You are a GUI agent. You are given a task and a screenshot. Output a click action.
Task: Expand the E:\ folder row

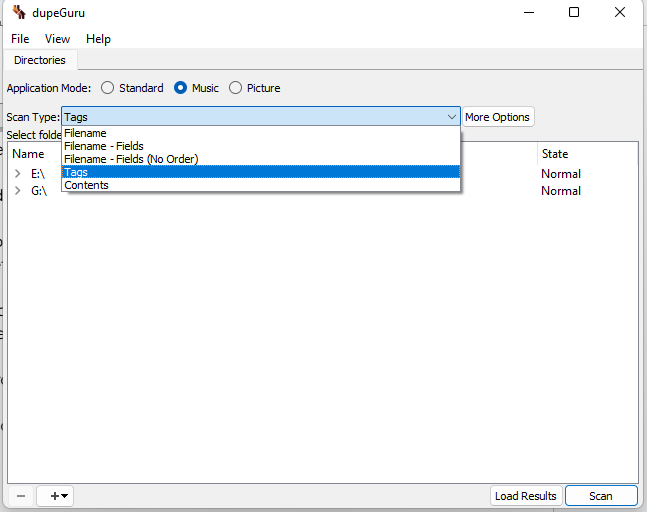[17, 174]
